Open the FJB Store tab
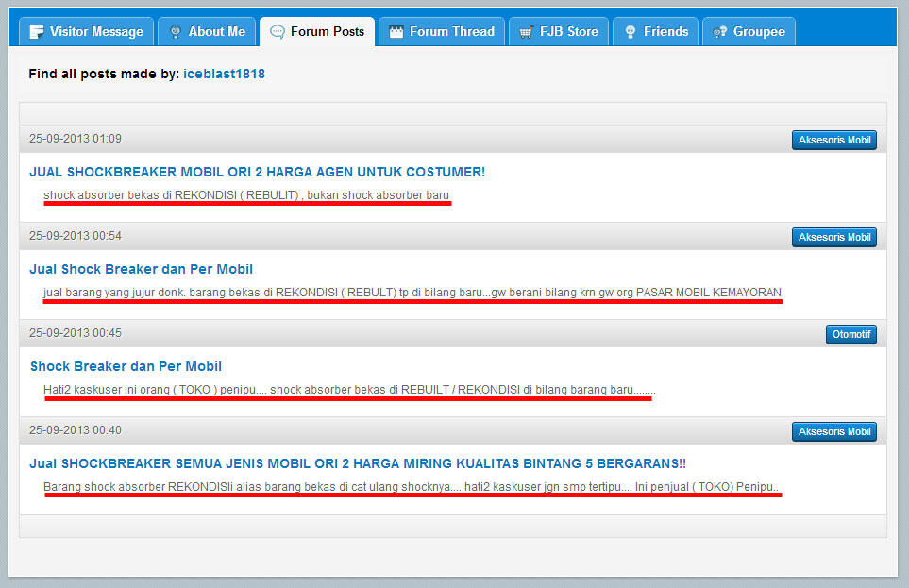The image size is (909, 588). pos(559,31)
